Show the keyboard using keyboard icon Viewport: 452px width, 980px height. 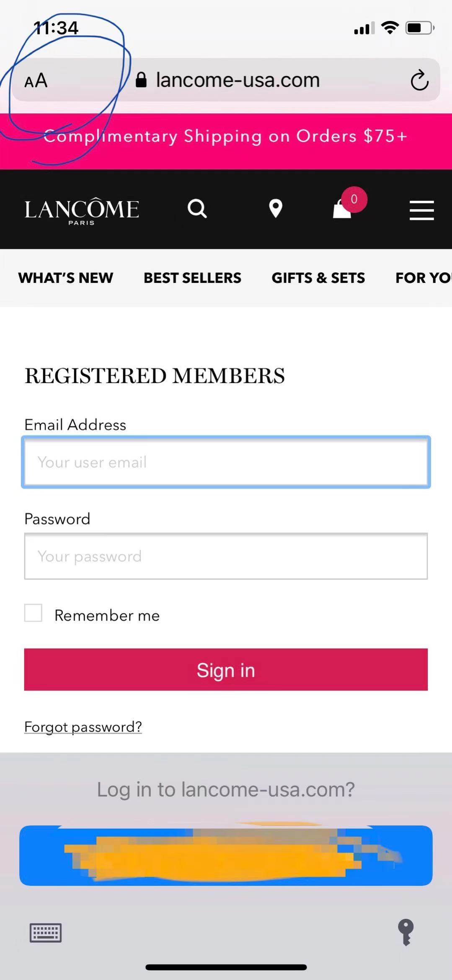pyautogui.click(x=46, y=933)
